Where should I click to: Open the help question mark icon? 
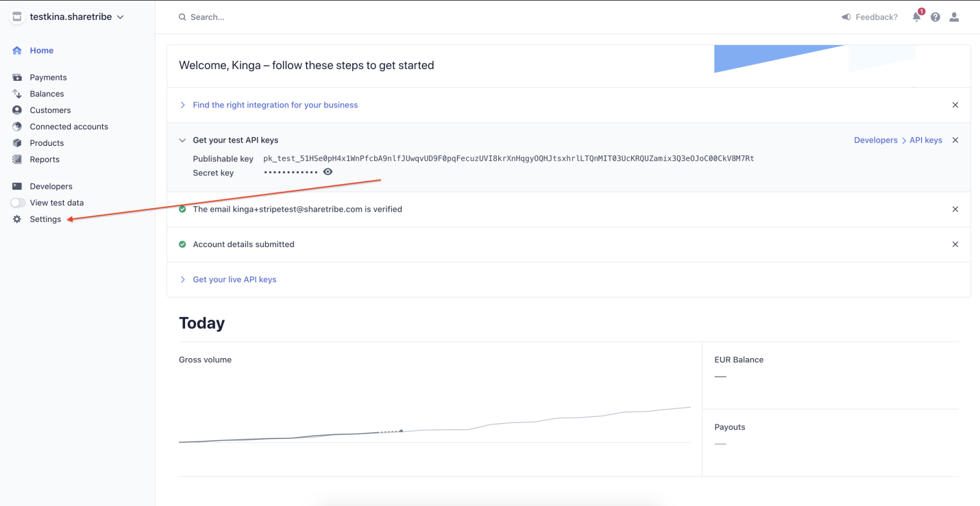[x=935, y=17]
